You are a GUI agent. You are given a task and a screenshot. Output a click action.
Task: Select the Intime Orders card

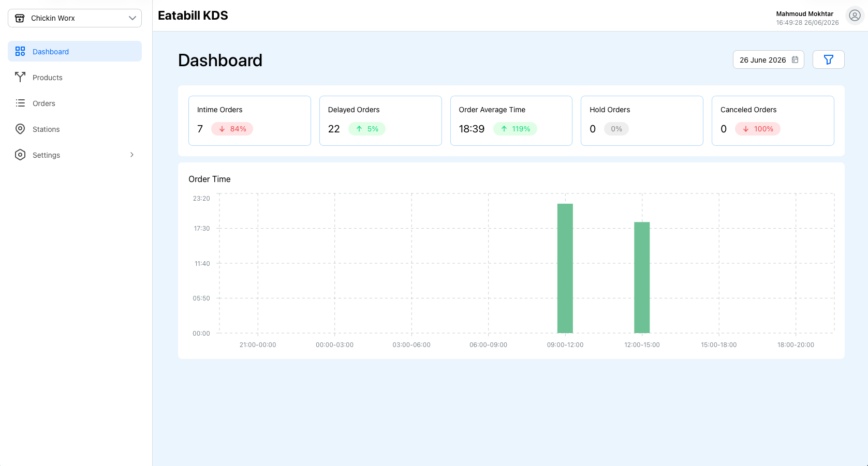point(249,121)
